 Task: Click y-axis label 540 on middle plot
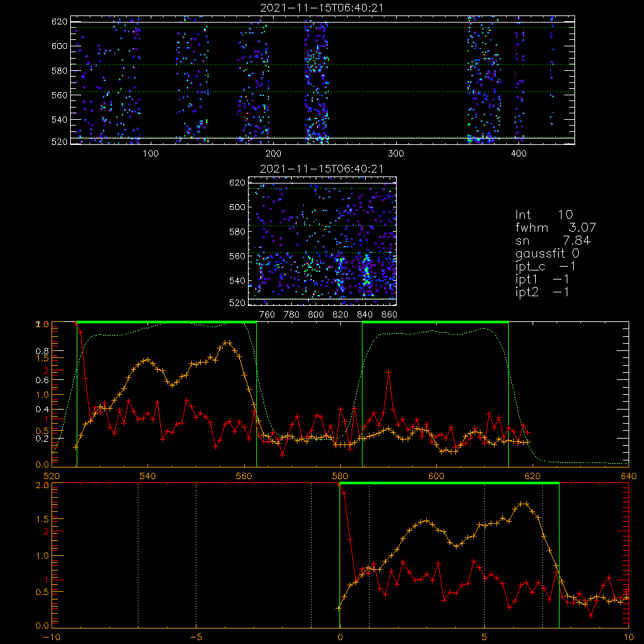(237, 281)
